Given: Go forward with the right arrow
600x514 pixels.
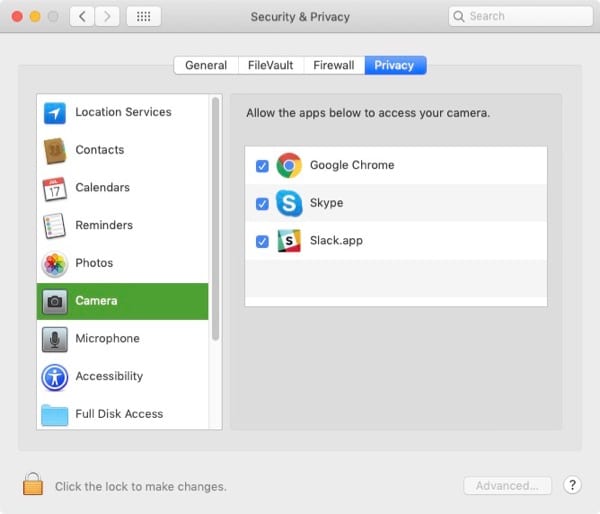Looking at the screenshot, I should point(107,16).
